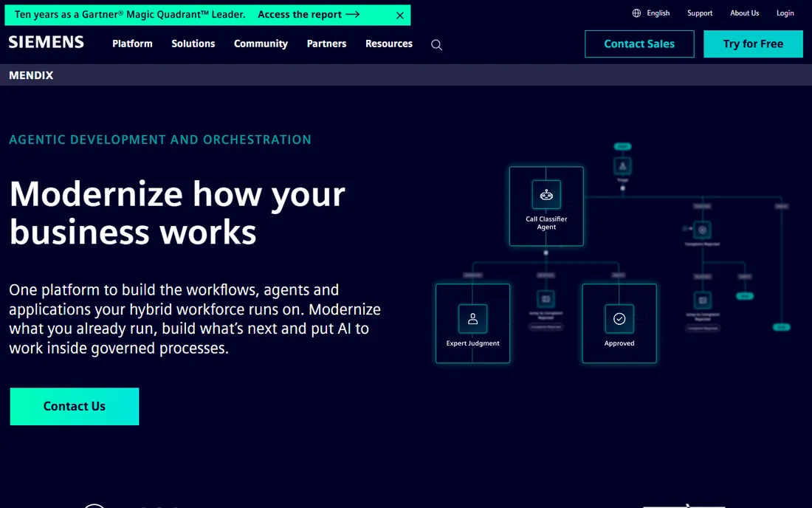Image resolution: width=812 pixels, height=508 pixels.
Task: Click the Expert Judgment card label
Action: (472, 343)
